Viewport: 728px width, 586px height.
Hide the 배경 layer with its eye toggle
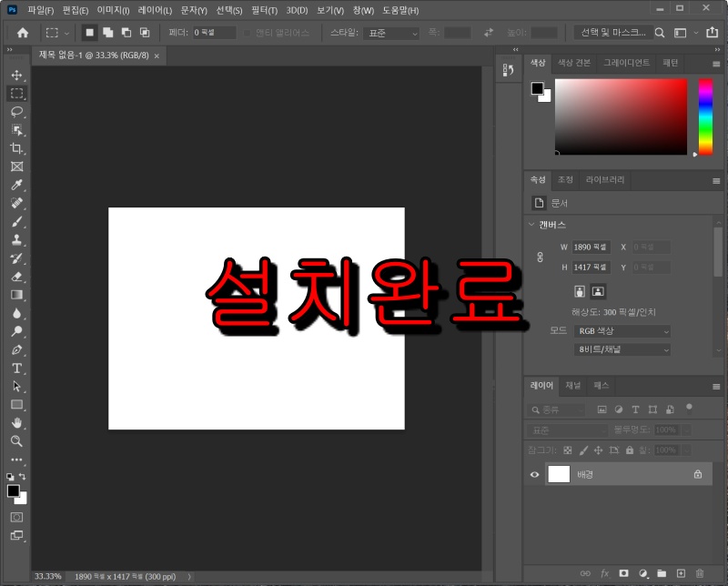[536, 474]
